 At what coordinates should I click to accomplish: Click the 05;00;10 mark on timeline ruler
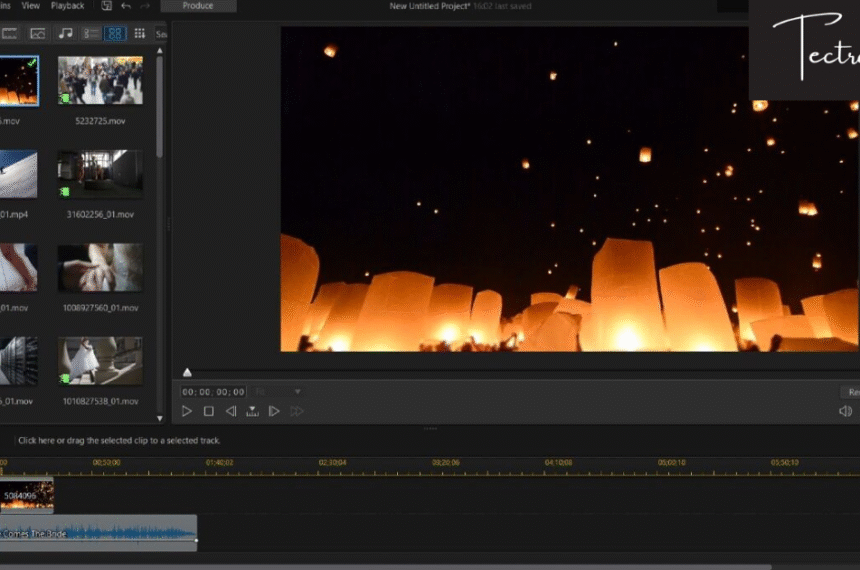pos(671,463)
